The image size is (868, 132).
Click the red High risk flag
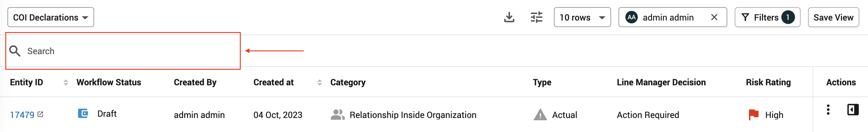753,115
